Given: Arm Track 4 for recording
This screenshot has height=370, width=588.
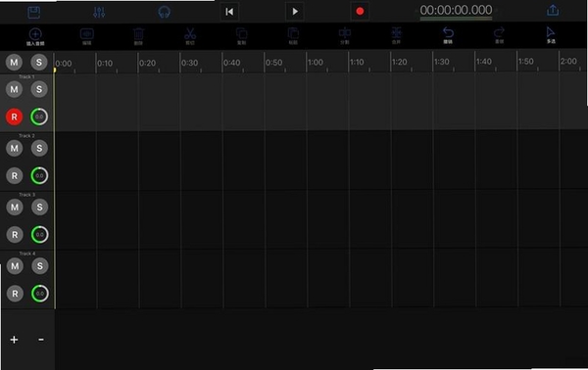Looking at the screenshot, I should coord(15,294).
